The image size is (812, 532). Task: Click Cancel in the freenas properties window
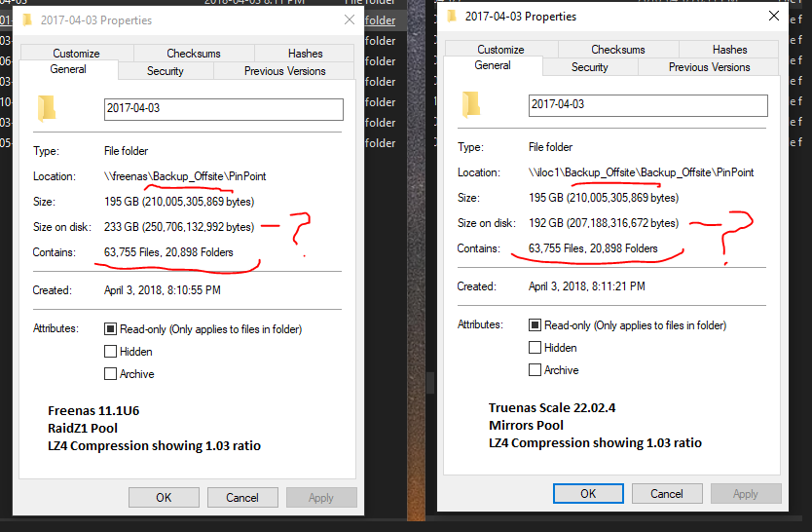242,497
